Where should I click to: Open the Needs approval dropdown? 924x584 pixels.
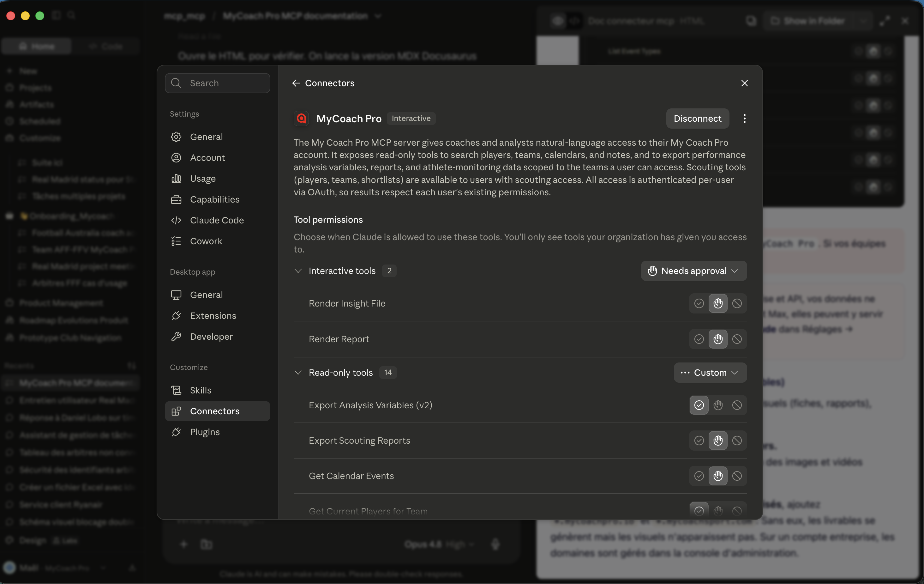pyautogui.click(x=693, y=271)
